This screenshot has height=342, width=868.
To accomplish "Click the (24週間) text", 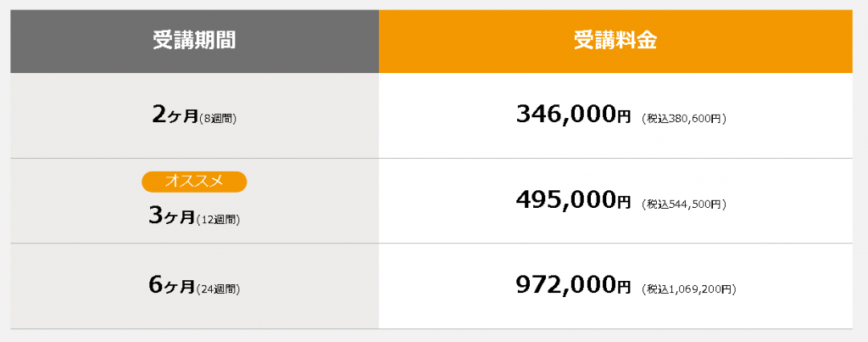I will coord(218,289).
